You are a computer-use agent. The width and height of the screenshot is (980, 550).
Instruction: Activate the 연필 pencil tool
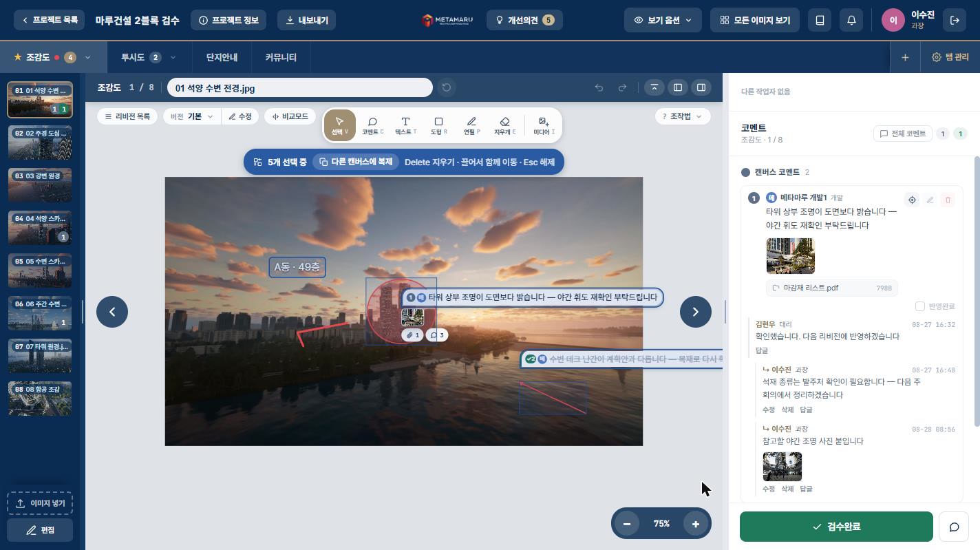471,125
